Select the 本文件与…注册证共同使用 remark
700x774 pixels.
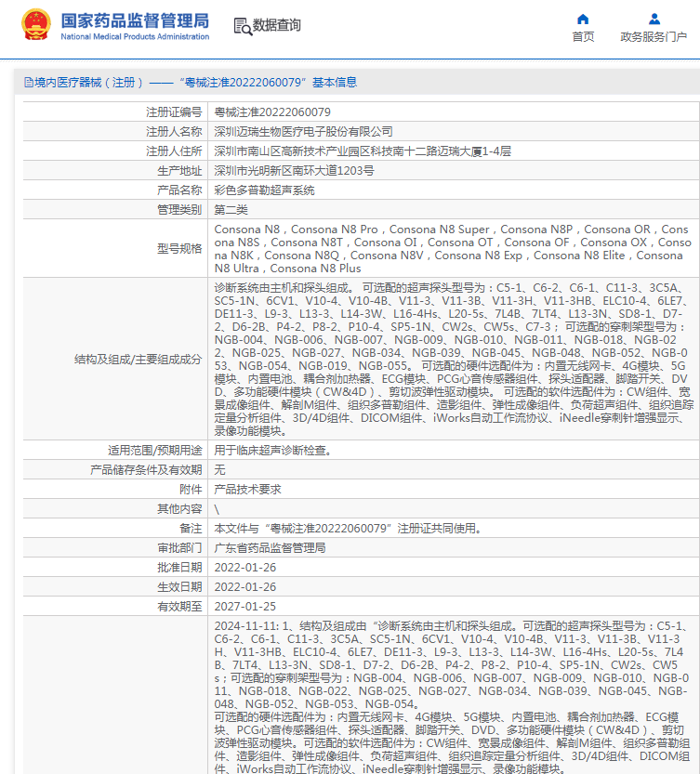(349, 528)
